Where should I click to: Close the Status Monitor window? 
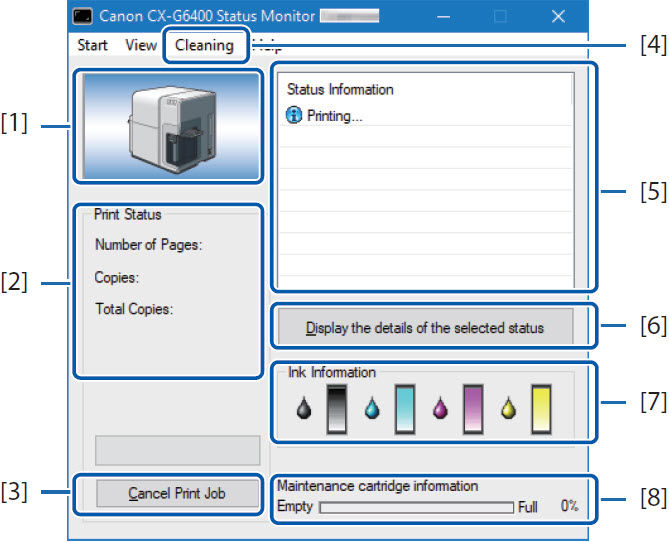[x=558, y=17]
